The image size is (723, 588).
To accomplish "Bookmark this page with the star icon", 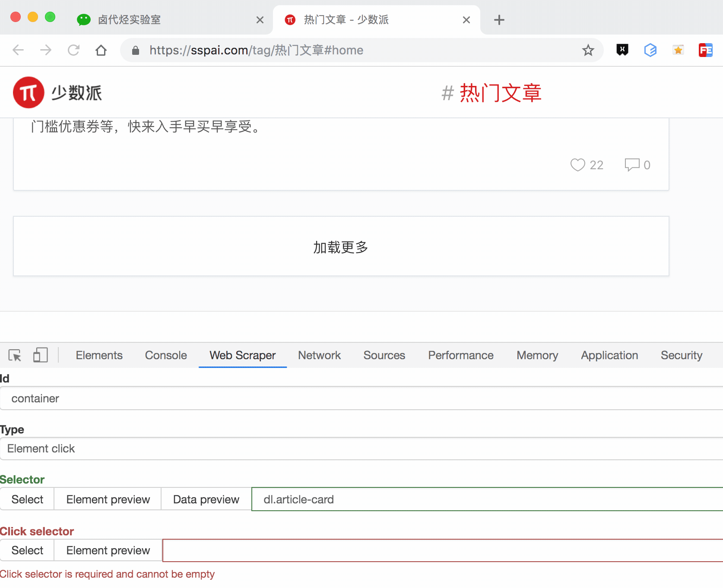I will pyautogui.click(x=588, y=50).
